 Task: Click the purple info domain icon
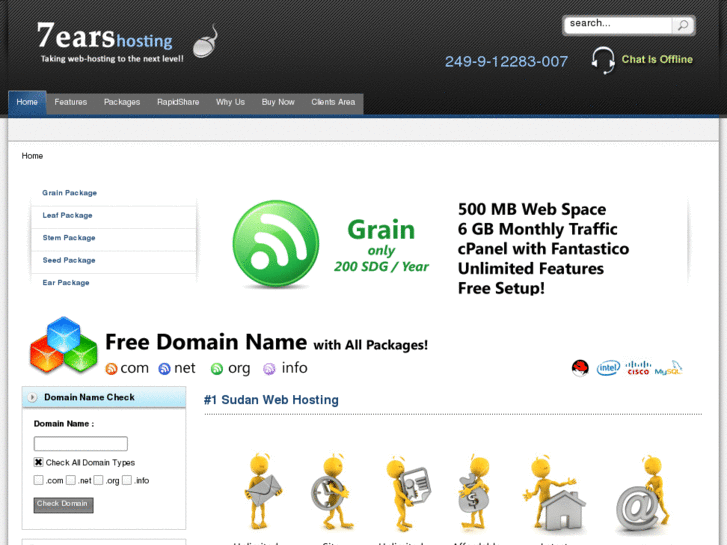point(269,369)
